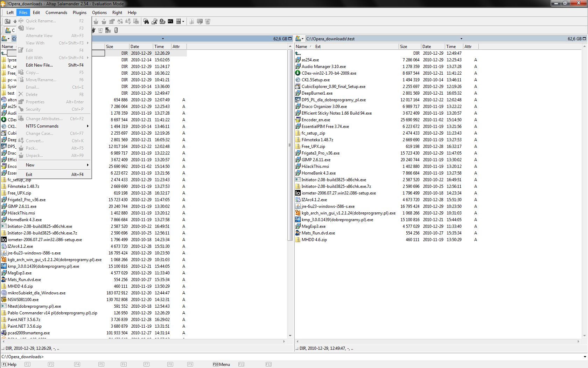Image resolution: width=588 pixels, height=368 pixels.
Task: Open the Commands menu
Action: pos(56,12)
